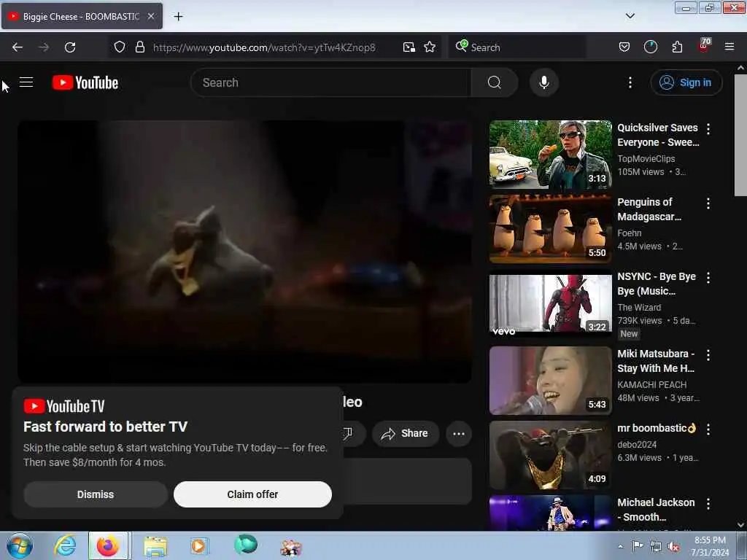Open the Windows Media Player taskbar icon
The height and width of the screenshot is (560, 747).
coord(199,545)
